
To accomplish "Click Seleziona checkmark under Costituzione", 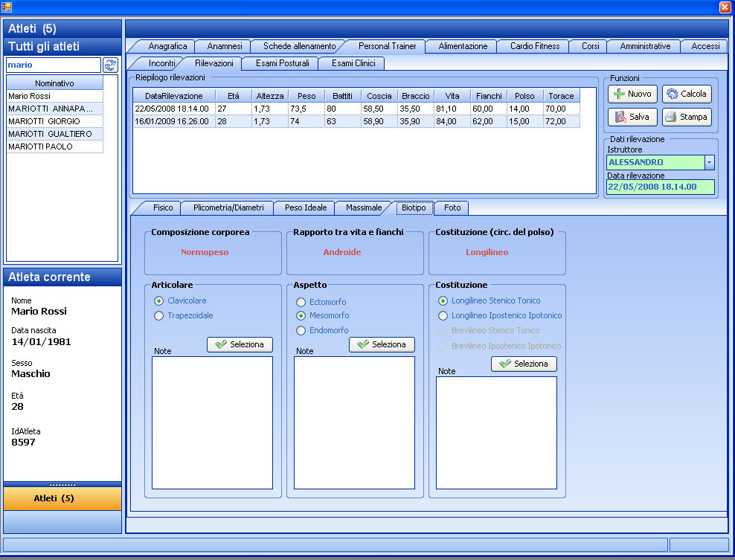I will (524, 364).
